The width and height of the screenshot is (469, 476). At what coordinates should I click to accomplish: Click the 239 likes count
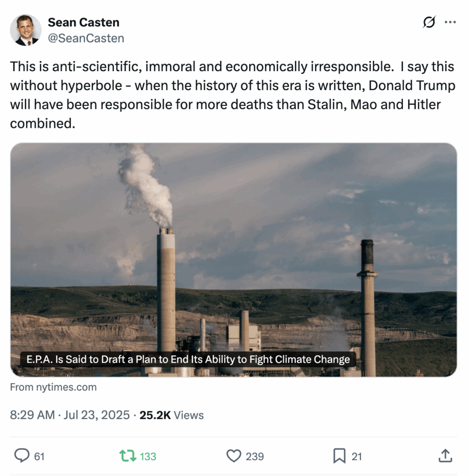[255, 456]
